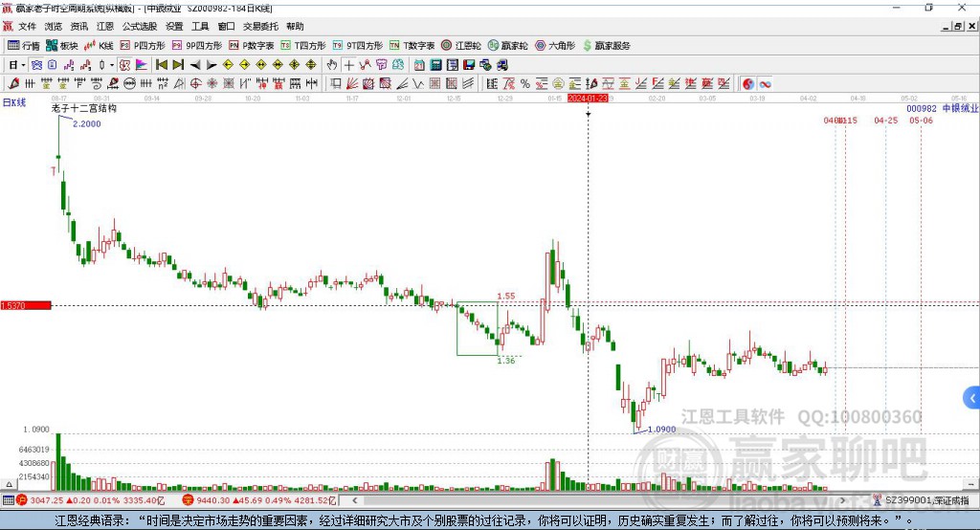Select the pencil drawing tool
This screenshot has height=530, width=980.
[13, 84]
